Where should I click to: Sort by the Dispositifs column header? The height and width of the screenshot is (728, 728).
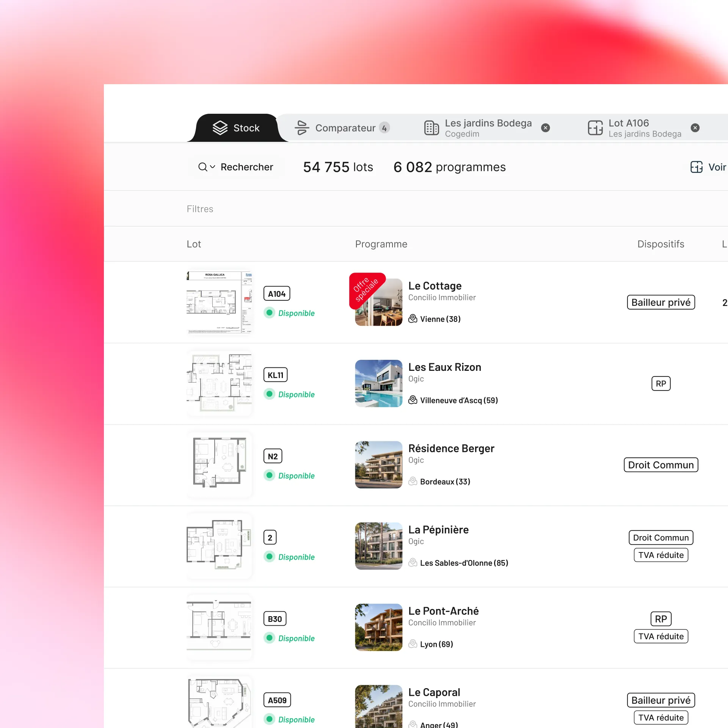pos(661,244)
